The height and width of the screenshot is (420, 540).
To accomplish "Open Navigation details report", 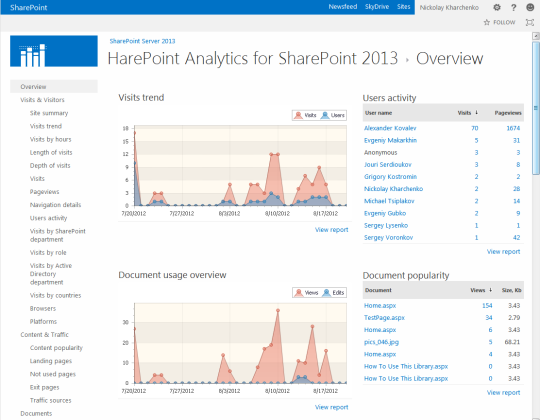I will tap(55, 204).
